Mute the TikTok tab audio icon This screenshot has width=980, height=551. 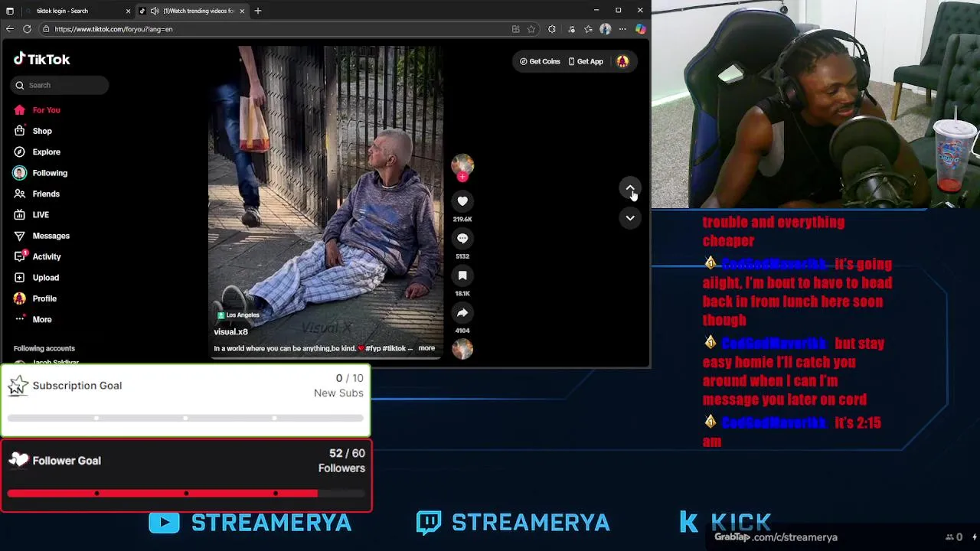click(x=154, y=11)
